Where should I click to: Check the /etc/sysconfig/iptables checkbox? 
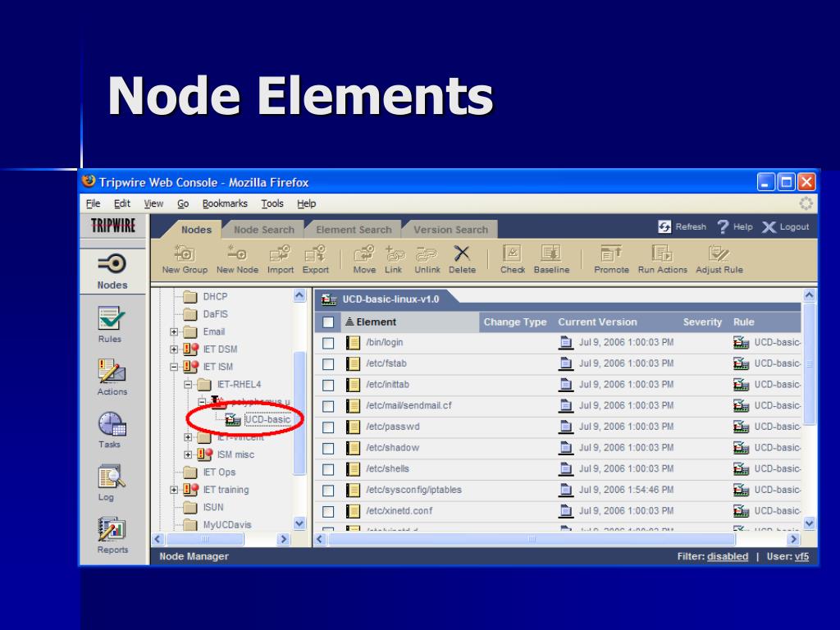tap(328, 491)
